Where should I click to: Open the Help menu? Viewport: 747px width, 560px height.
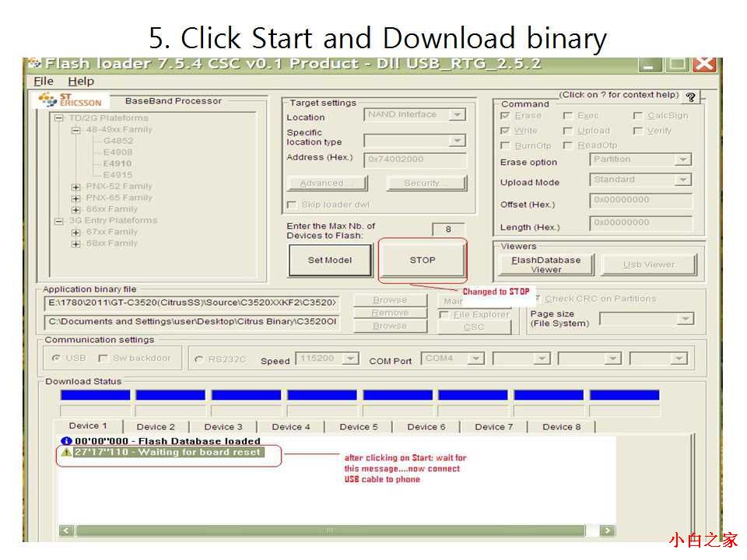[81, 82]
